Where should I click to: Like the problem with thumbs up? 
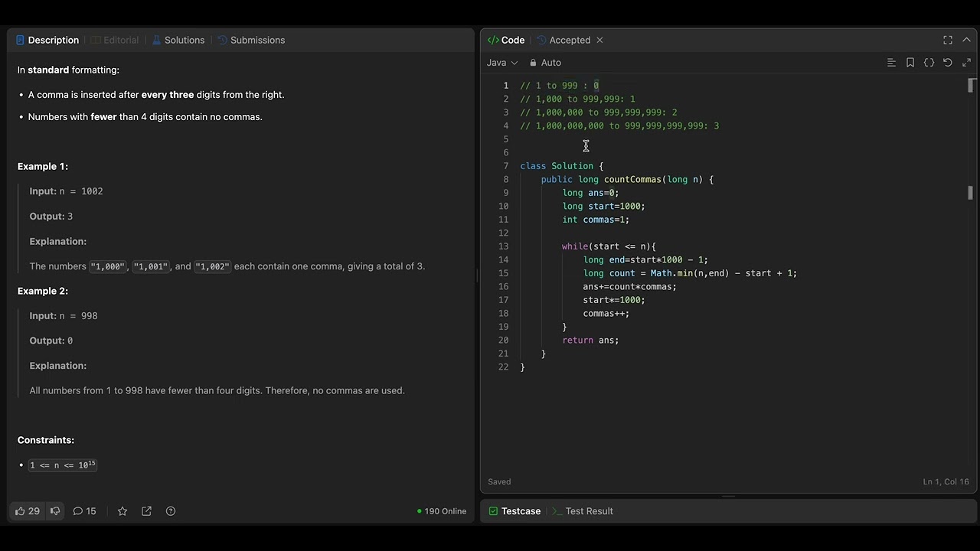(28, 511)
